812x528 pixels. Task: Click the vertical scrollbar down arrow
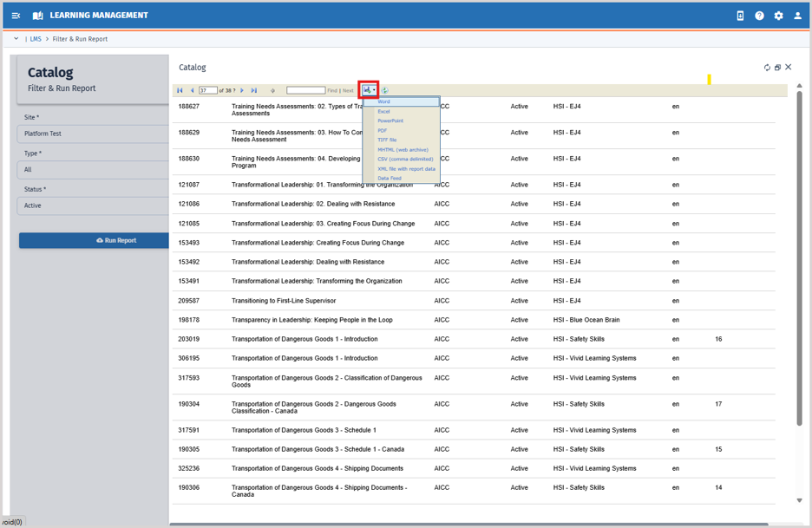click(800, 500)
